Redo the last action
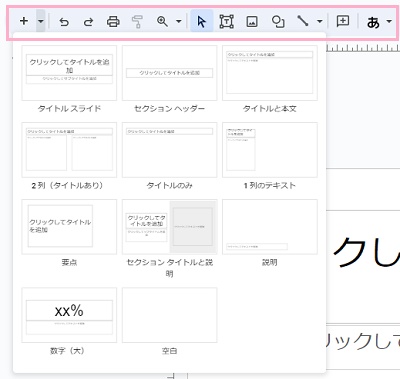 click(x=88, y=22)
